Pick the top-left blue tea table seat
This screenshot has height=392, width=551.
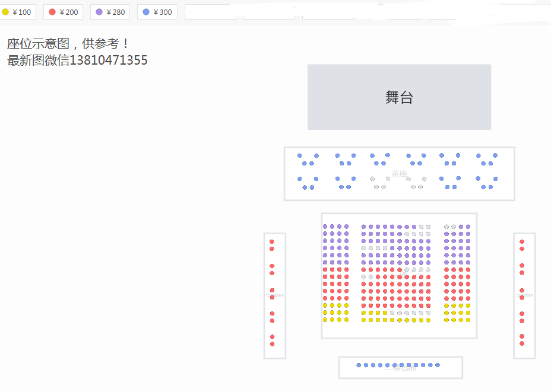click(x=300, y=155)
